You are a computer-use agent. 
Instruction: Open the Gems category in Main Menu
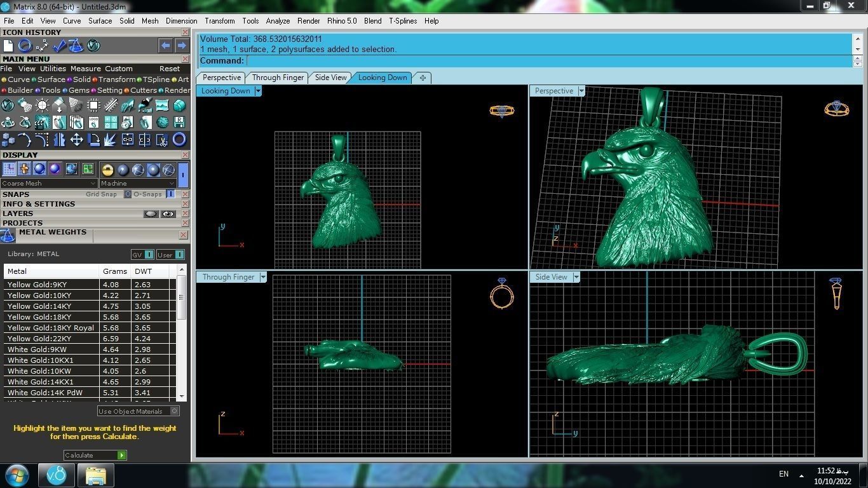(76, 90)
